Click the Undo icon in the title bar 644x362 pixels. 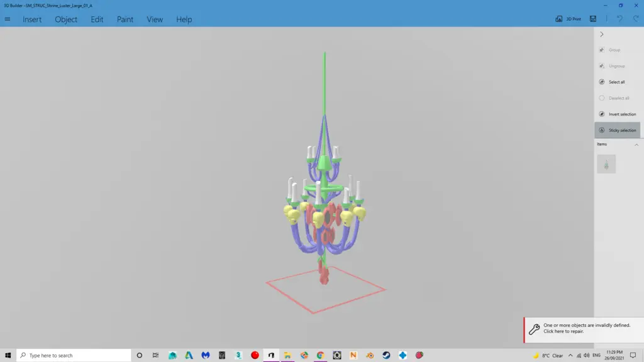tap(620, 19)
